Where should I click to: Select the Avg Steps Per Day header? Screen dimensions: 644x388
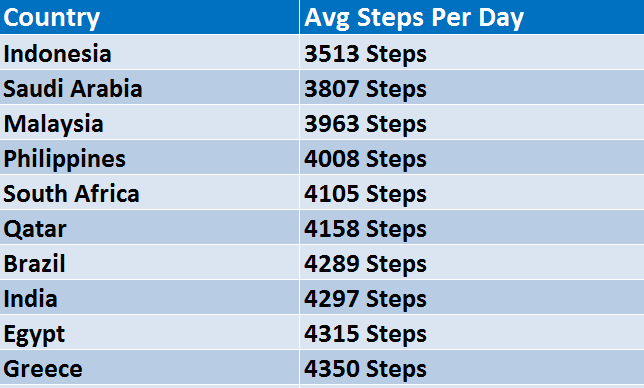click(x=472, y=17)
